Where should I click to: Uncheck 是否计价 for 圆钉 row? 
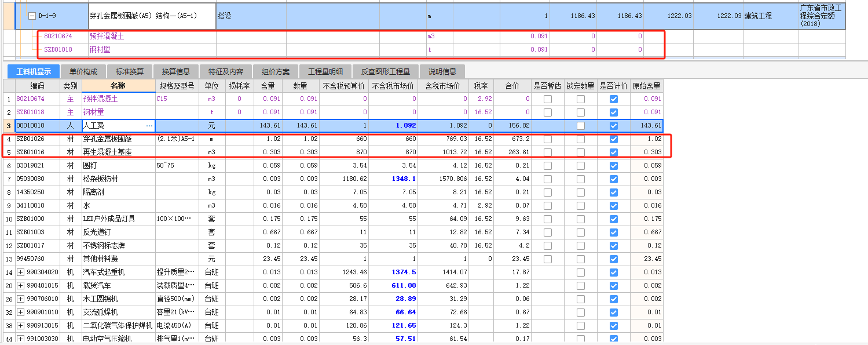(614, 166)
